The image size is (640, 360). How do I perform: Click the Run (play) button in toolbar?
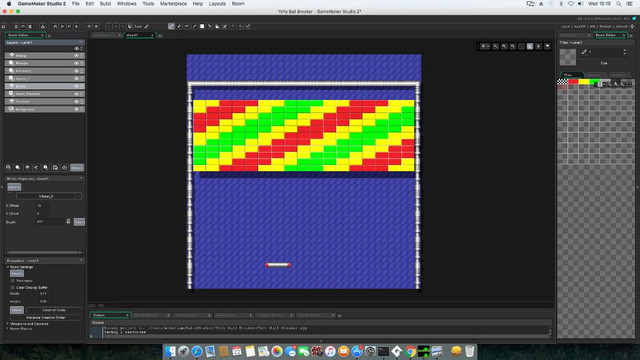coord(62,27)
